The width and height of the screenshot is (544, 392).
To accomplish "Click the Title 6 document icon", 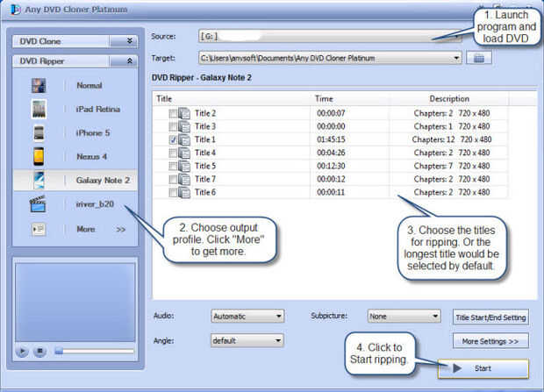I will (184, 193).
